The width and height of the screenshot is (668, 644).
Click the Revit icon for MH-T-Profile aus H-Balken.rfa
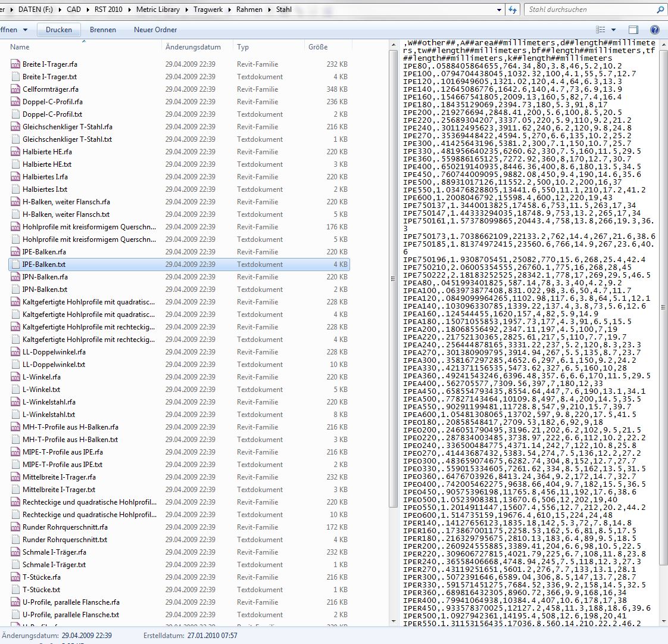[15, 427]
